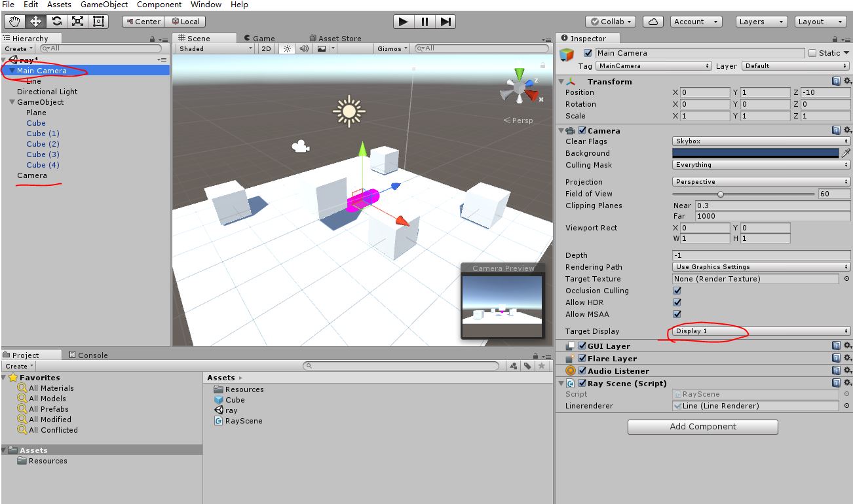
Task: Click the Pause button
Action: [425, 22]
